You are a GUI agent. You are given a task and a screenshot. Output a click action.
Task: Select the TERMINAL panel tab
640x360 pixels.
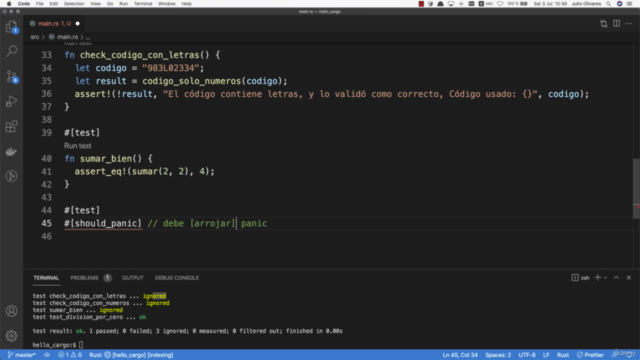(46, 278)
